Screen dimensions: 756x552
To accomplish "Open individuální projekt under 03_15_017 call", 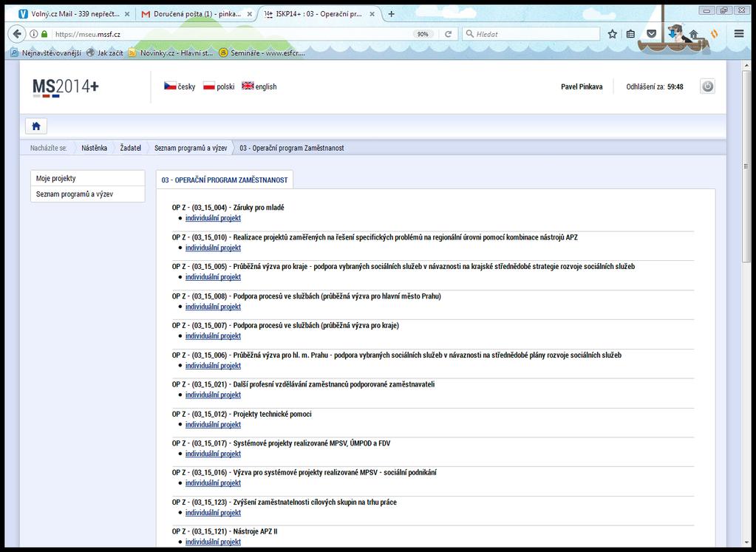I will (213, 454).
